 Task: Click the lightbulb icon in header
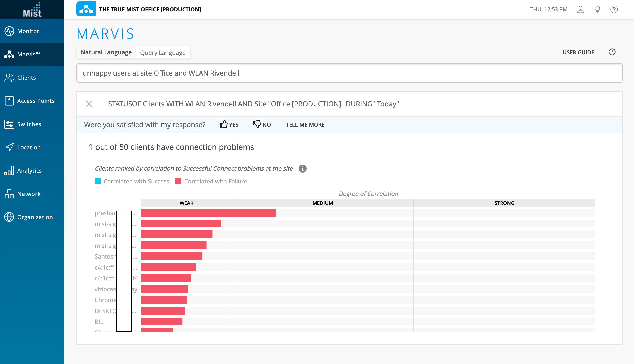[597, 9]
